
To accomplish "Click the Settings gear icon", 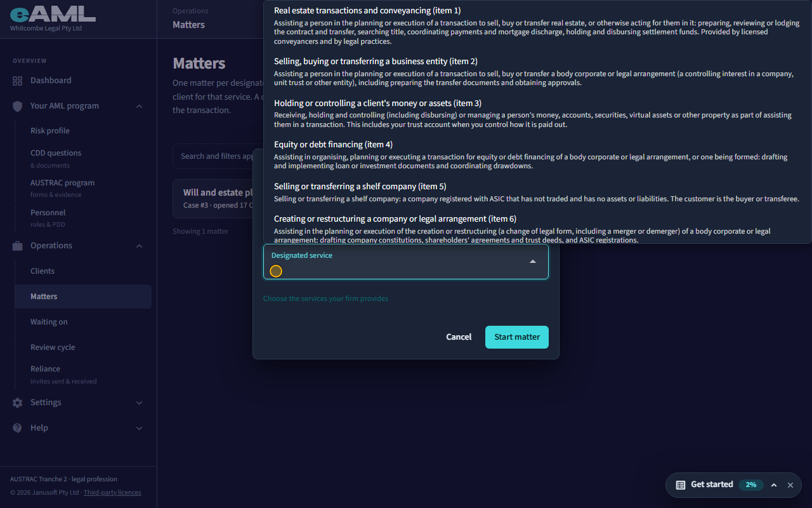I will (18, 403).
